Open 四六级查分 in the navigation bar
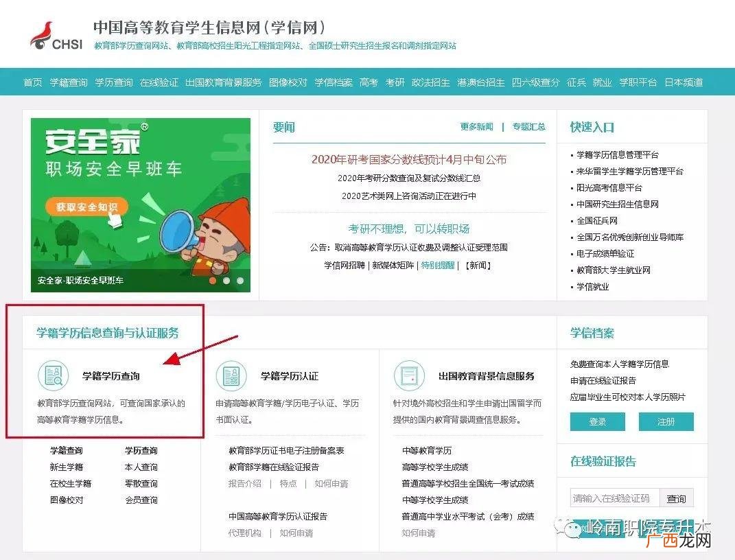The height and width of the screenshot is (560, 735). click(x=536, y=82)
